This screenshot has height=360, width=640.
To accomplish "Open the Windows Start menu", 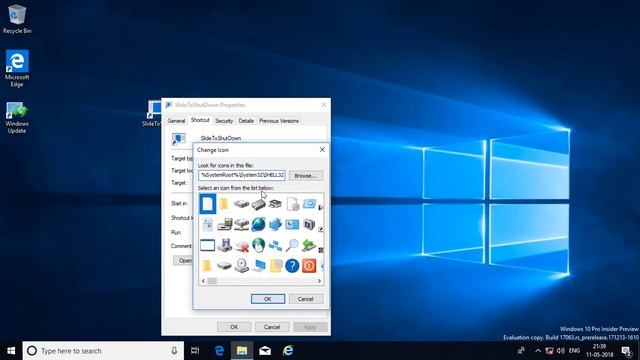I will click(x=11, y=351).
